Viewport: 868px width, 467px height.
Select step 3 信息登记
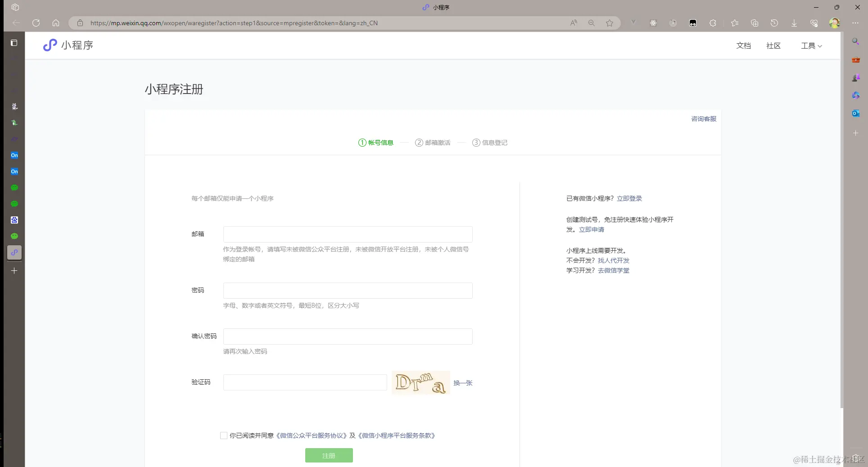pos(490,143)
